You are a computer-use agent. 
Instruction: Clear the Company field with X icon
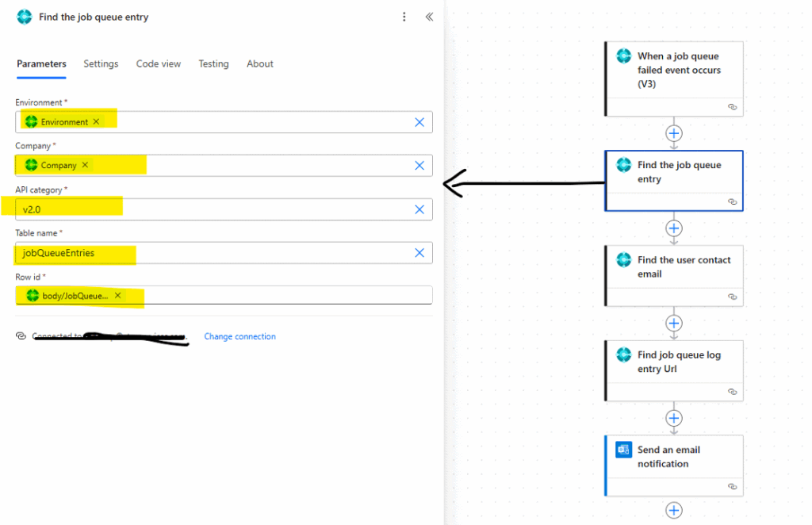tap(419, 166)
